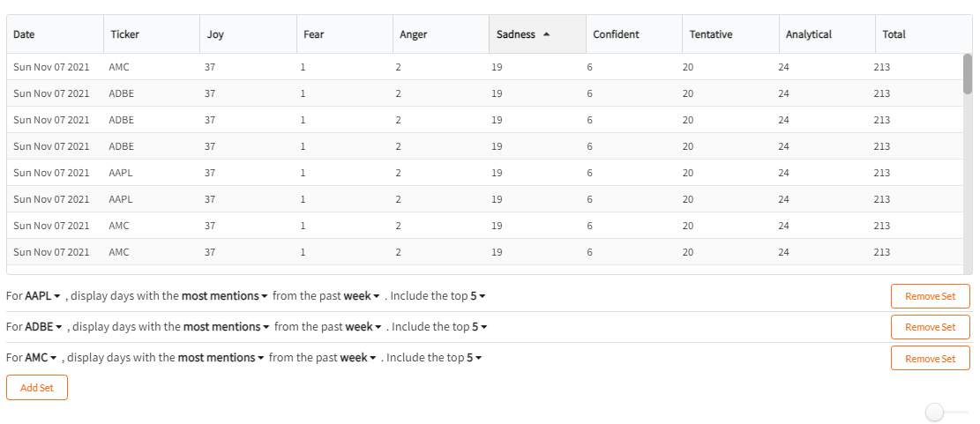Sort by the Total column header
The width and height of the screenshot is (980, 424).
coord(924,34)
